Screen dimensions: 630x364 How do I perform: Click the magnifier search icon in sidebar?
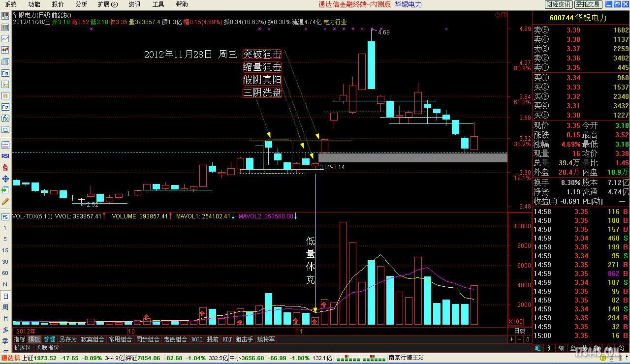[x=5, y=130]
